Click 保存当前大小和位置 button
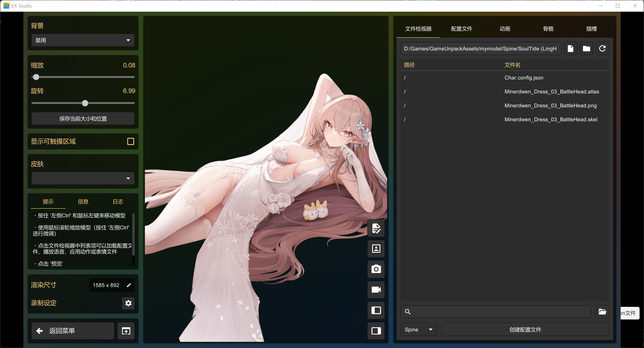 [x=83, y=119]
